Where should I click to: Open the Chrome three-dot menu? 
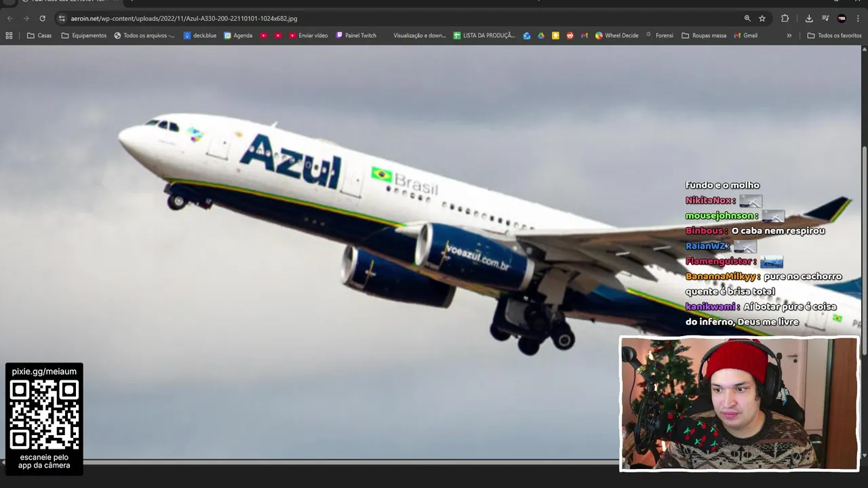point(858,18)
